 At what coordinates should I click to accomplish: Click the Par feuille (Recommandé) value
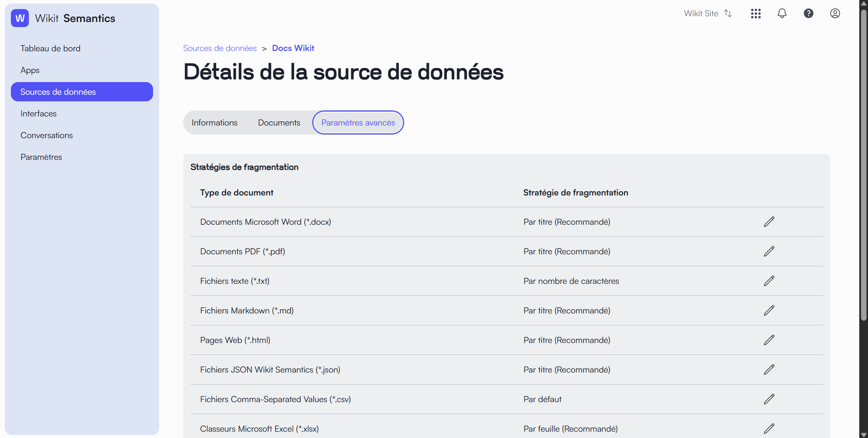click(571, 429)
